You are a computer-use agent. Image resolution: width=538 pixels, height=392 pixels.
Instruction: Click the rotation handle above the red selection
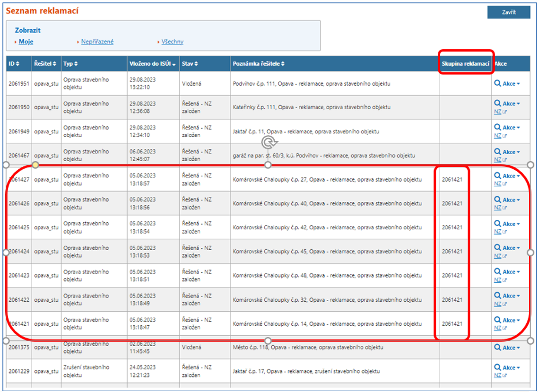tap(269, 142)
